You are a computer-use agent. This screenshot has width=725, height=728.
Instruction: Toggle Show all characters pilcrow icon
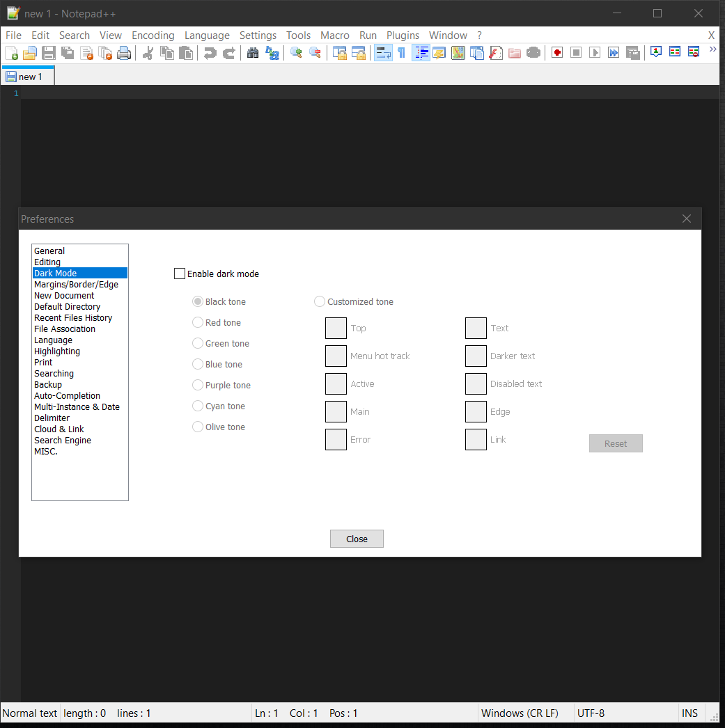tap(401, 53)
